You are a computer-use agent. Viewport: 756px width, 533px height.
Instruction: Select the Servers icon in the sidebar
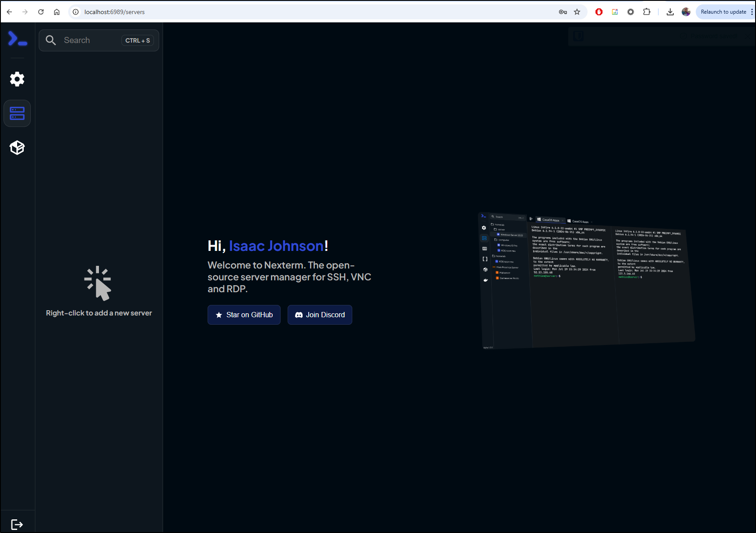(x=17, y=113)
